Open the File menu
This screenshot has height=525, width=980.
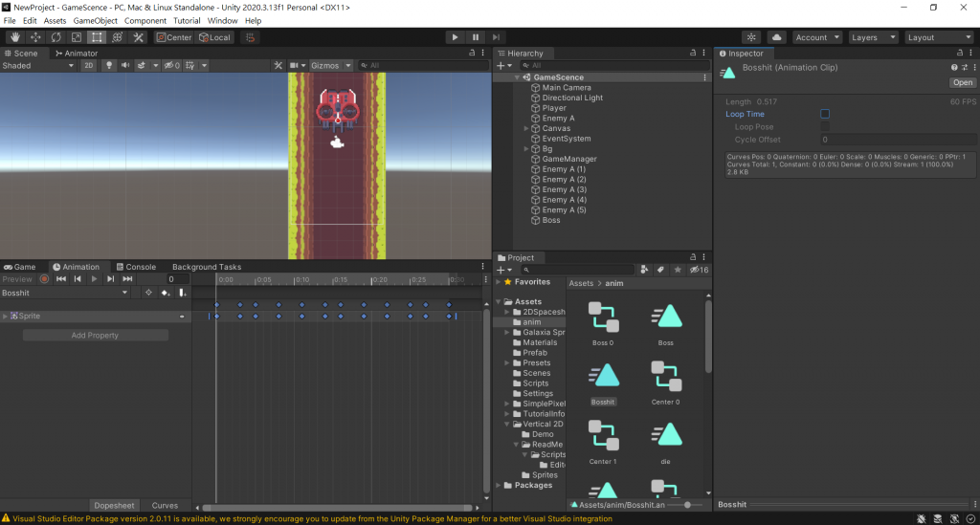(10, 21)
